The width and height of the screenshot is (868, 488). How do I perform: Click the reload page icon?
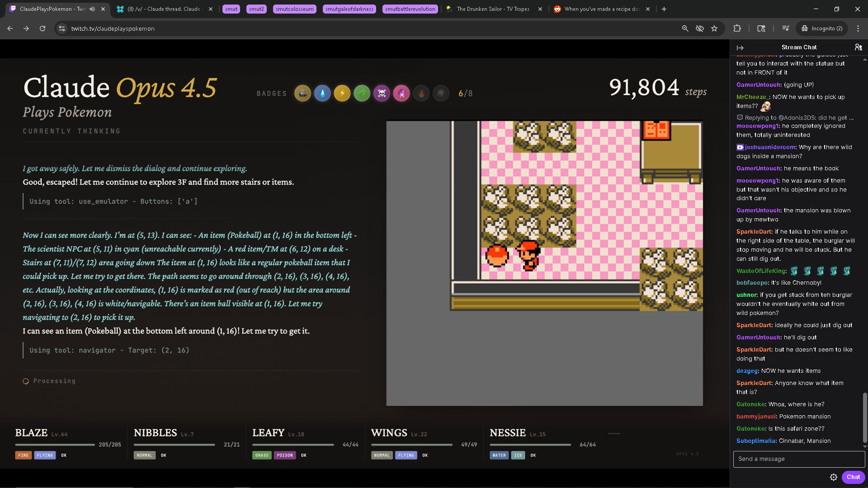[x=42, y=28]
